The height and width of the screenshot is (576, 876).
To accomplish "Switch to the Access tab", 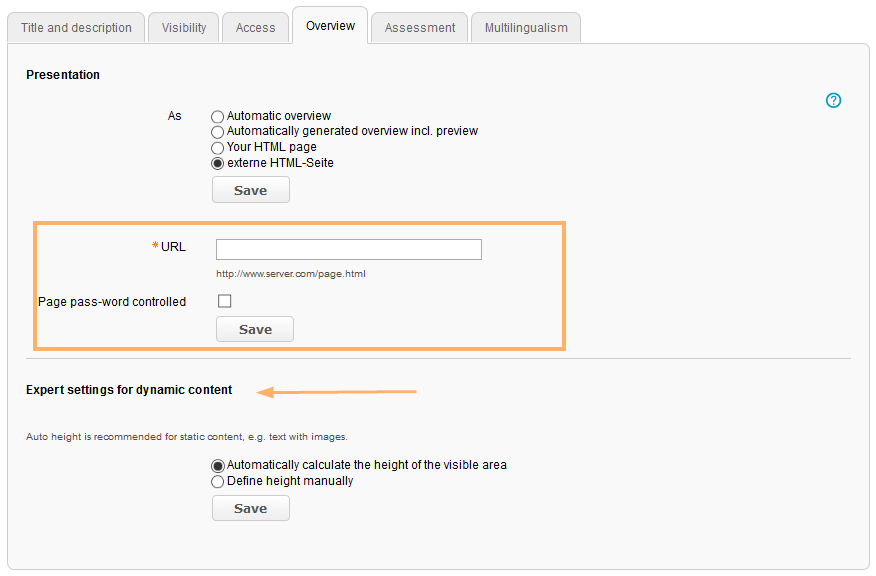I will pyautogui.click(x=255, y=27).
